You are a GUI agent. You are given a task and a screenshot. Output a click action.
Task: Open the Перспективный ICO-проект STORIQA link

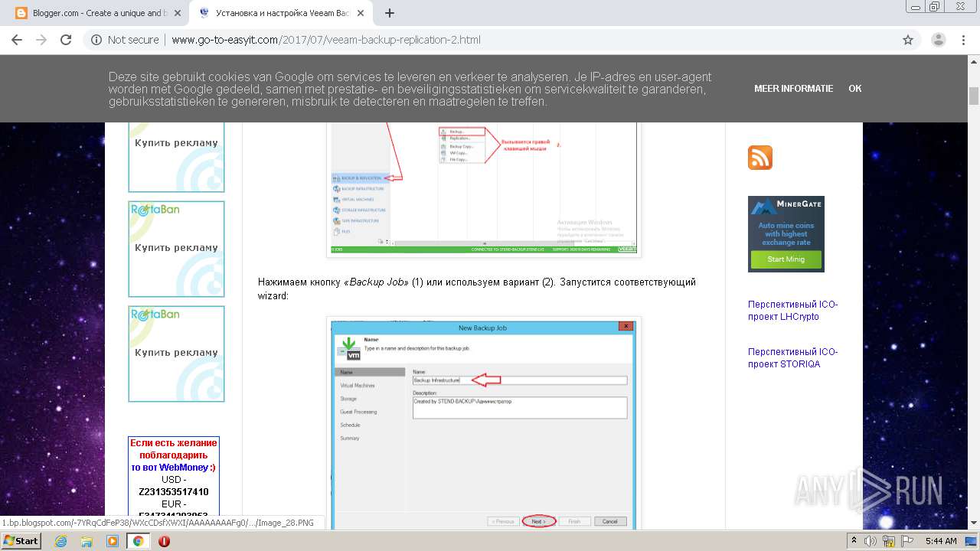792,358
